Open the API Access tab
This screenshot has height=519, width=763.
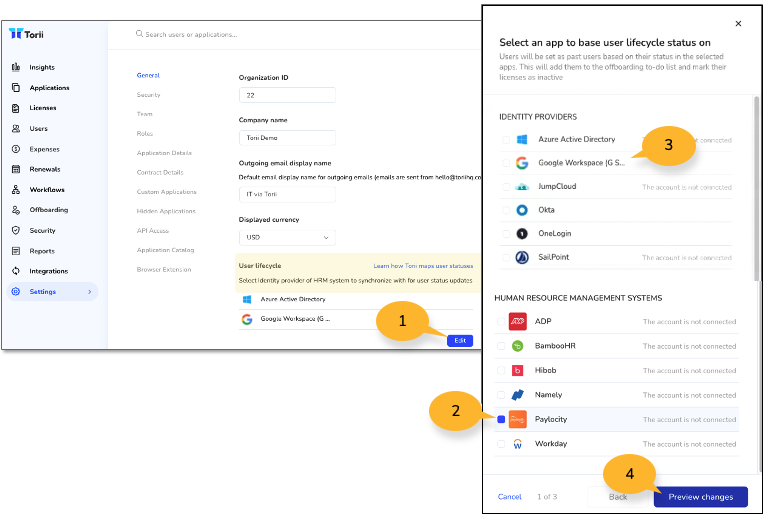tap(153, 231)
